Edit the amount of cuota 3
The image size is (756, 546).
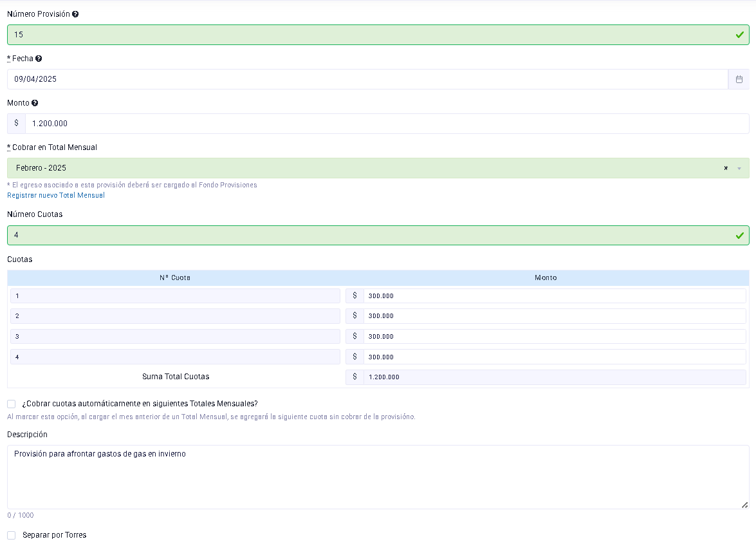pyautogui.click(x=553, y=337)
